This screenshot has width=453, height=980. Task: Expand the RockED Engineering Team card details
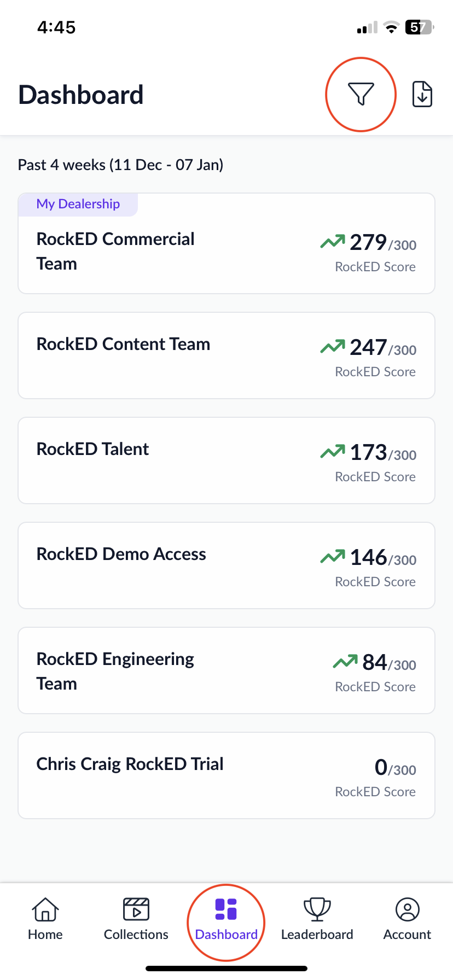tap(226, 670)
